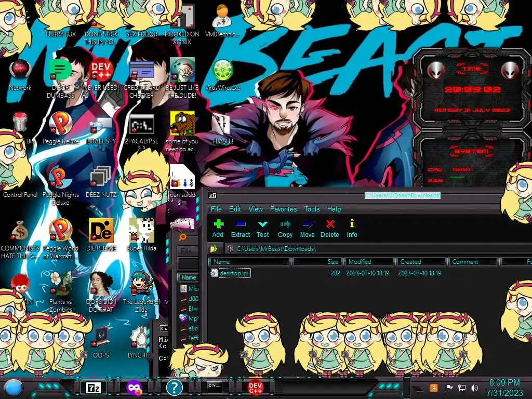Sort by Size column header

point(316,262)
